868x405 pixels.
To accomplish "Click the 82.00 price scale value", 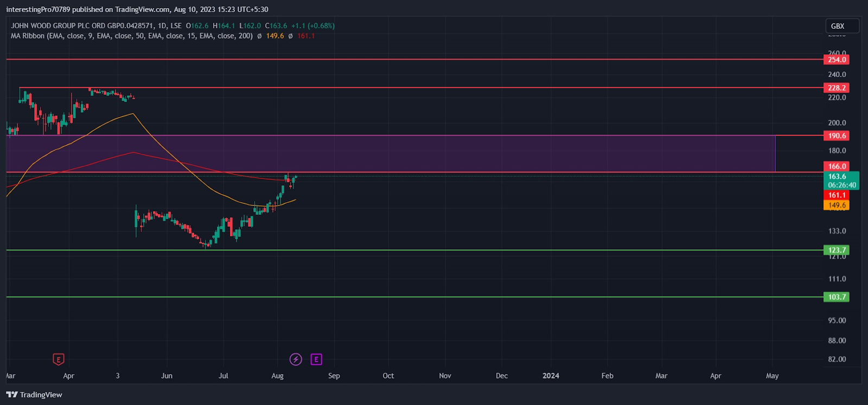I will coord(837,359).
